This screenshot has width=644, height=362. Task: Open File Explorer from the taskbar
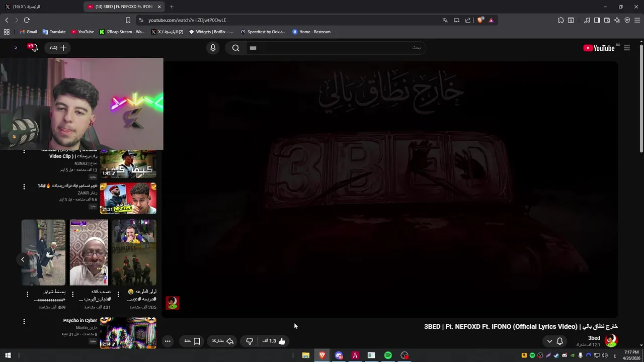(x=305, y=355)
